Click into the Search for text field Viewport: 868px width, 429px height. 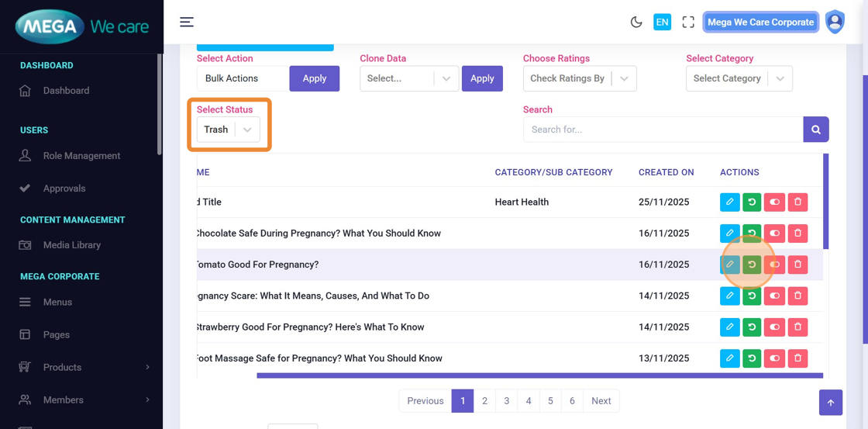[x=663, y=130]
